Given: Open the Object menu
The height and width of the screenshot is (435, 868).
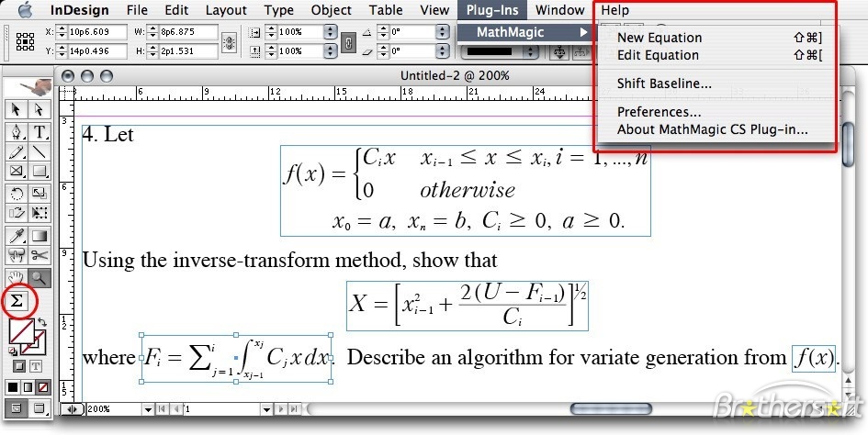Looking at the screenshot, I should 331,10.
